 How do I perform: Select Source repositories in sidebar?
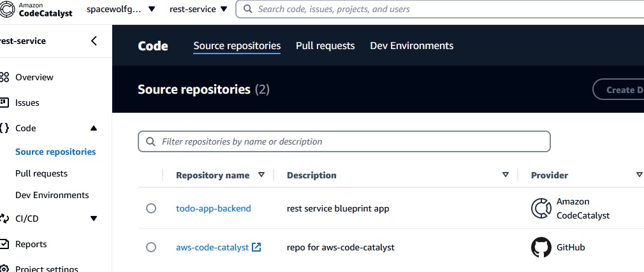tap(55, 152)
